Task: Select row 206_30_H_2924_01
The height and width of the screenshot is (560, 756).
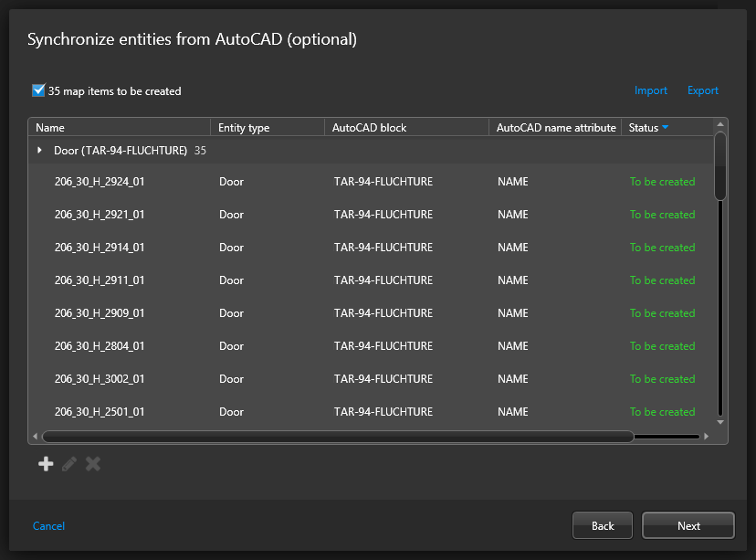Action: click(100, 182)
